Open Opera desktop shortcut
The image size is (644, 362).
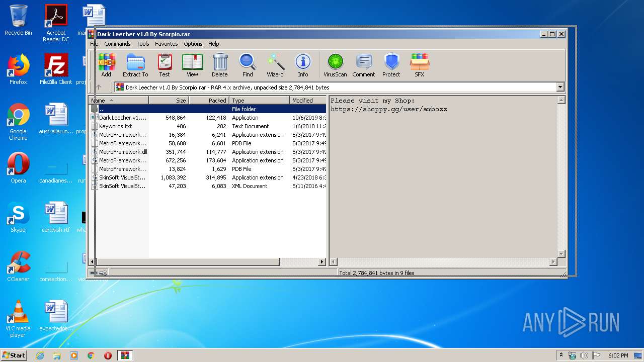coord(18,168)
